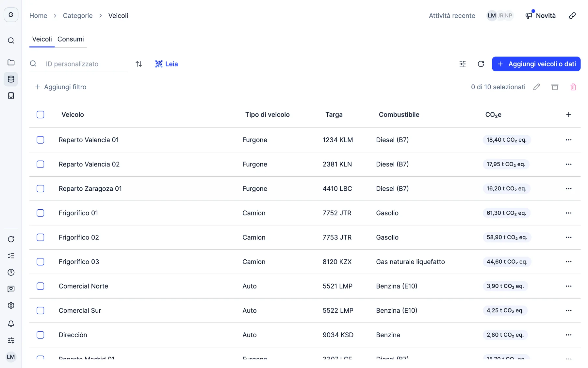Open row menu for Dirección

pyautogui.click(x=568, y=335)
